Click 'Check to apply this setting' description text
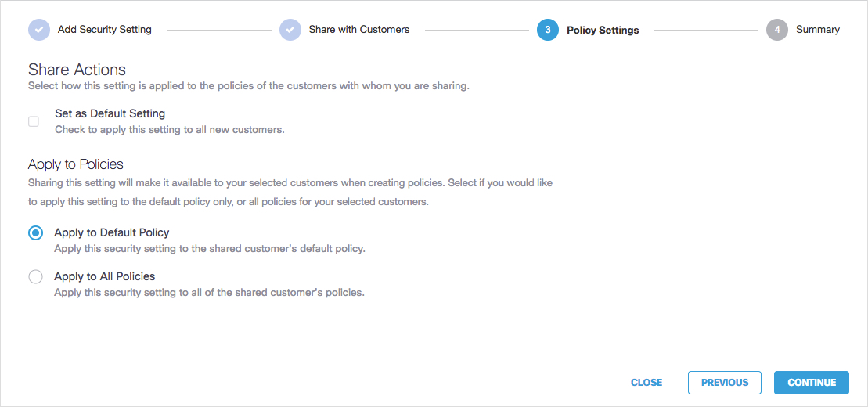868x407 pixels. click(x=169, y=130)
